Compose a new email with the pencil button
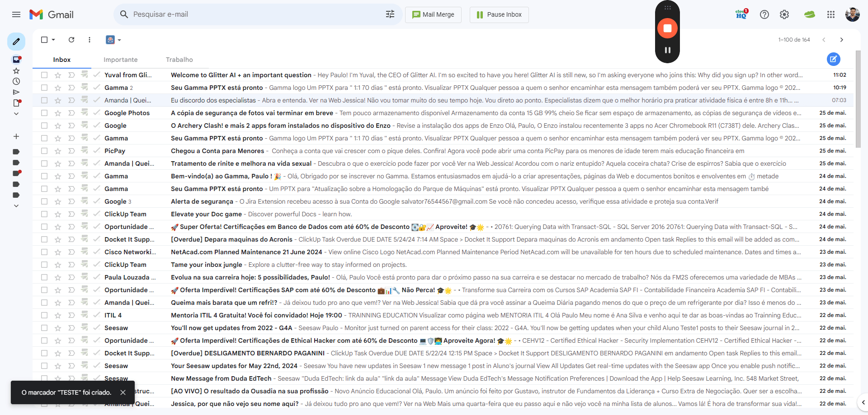This screenshot has width=868, height=415. 16,42
